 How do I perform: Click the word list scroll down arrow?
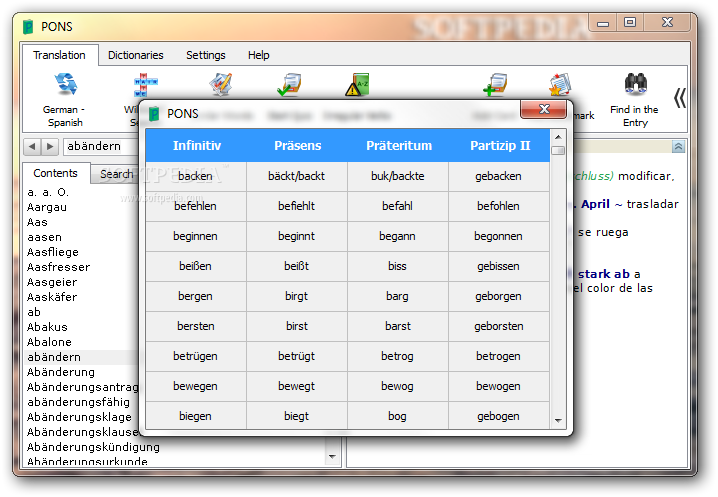[x=332, y=457]
